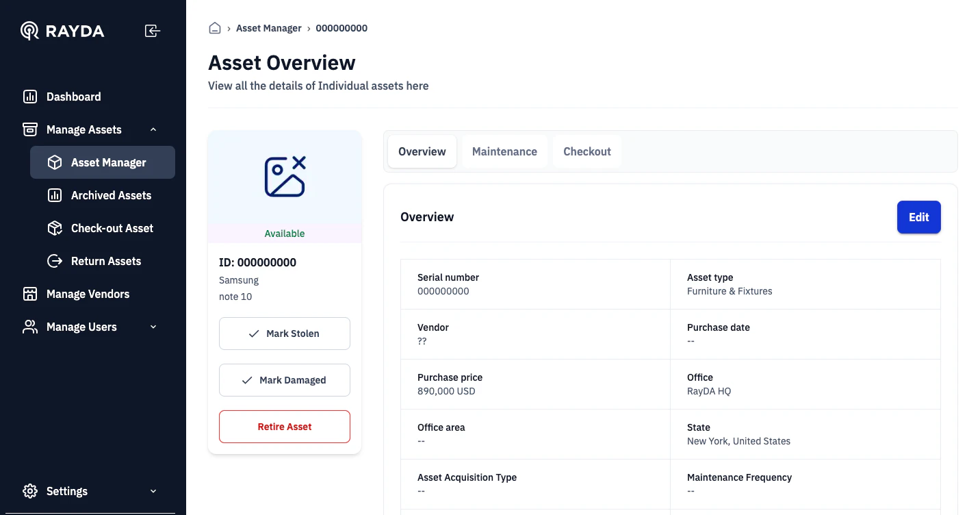The width and height of the screenshot is (980, 515).
Task: Click the home breadcrumb icon
Action: click(215, 28)
